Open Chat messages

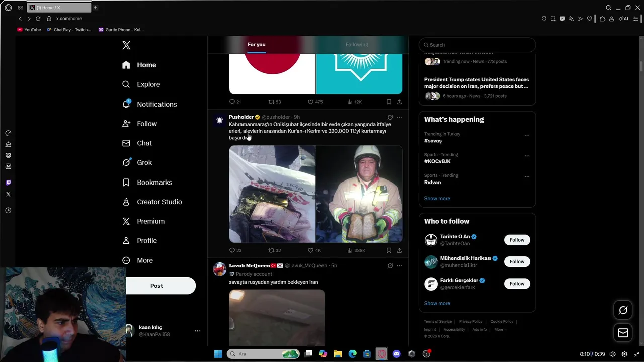tap(137, 143)
